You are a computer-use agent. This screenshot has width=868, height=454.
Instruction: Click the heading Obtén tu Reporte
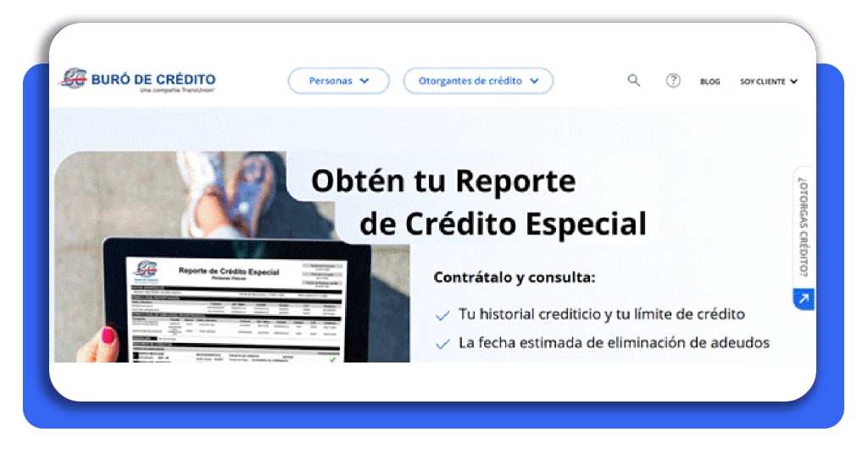[443, 182]
